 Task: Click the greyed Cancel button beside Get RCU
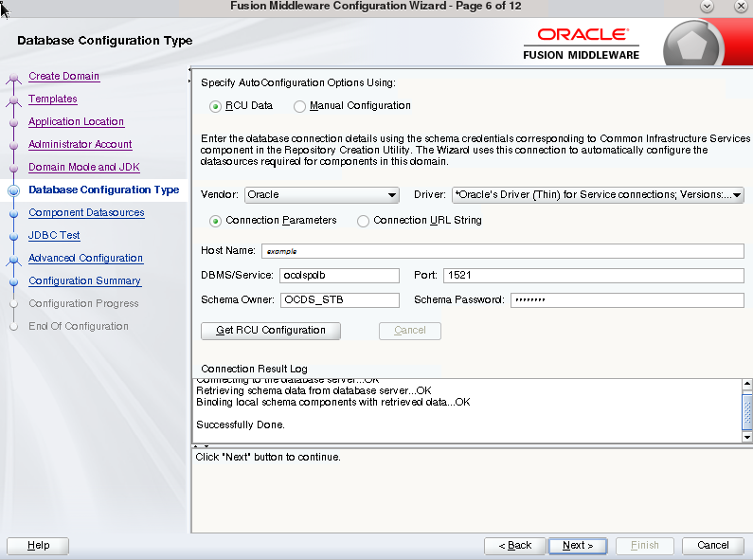[x=409, y=331]
